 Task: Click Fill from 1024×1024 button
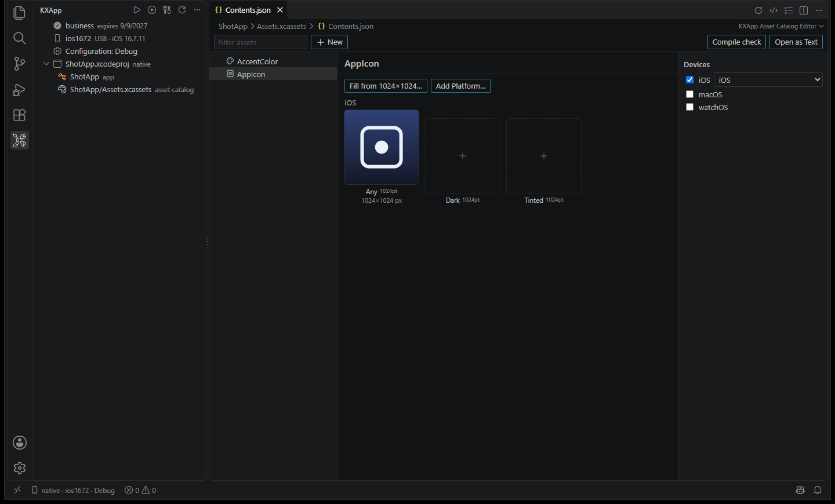click(386, 86)
